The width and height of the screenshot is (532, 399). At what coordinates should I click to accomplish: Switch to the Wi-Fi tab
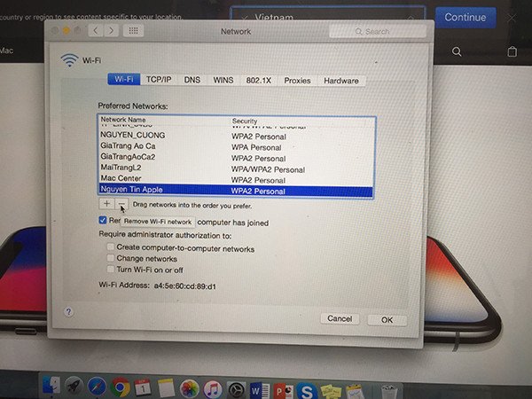pyautogui.click(x=124, y=80)
